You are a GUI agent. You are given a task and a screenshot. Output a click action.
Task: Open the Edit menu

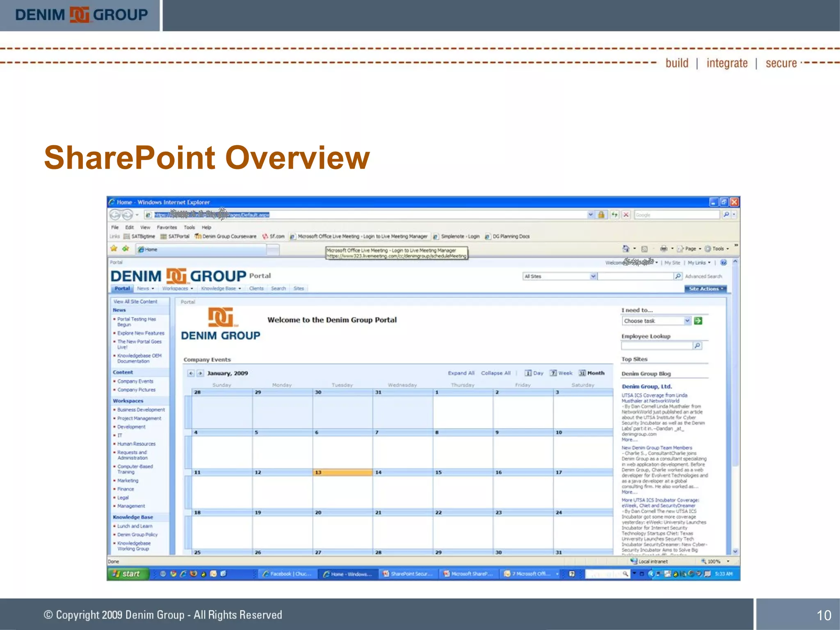[x=130, y=227]
